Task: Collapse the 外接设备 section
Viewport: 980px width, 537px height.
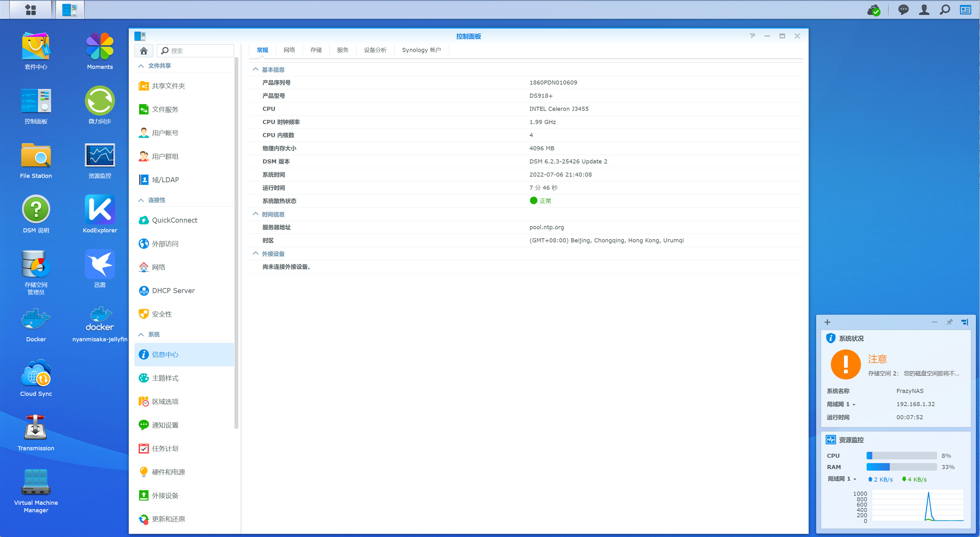Action: click(256, 253)
